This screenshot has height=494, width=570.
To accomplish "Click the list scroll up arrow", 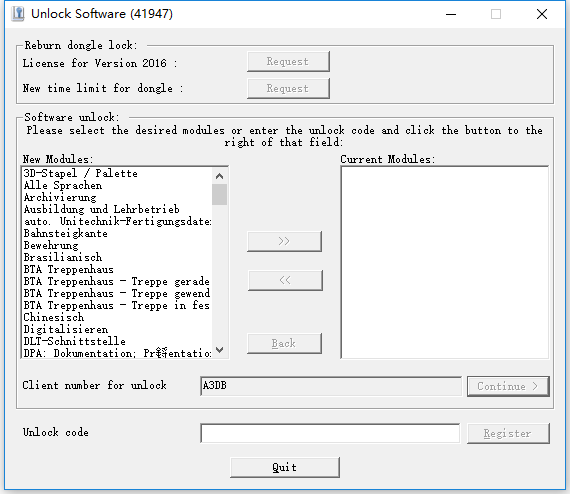I will 219,176.
